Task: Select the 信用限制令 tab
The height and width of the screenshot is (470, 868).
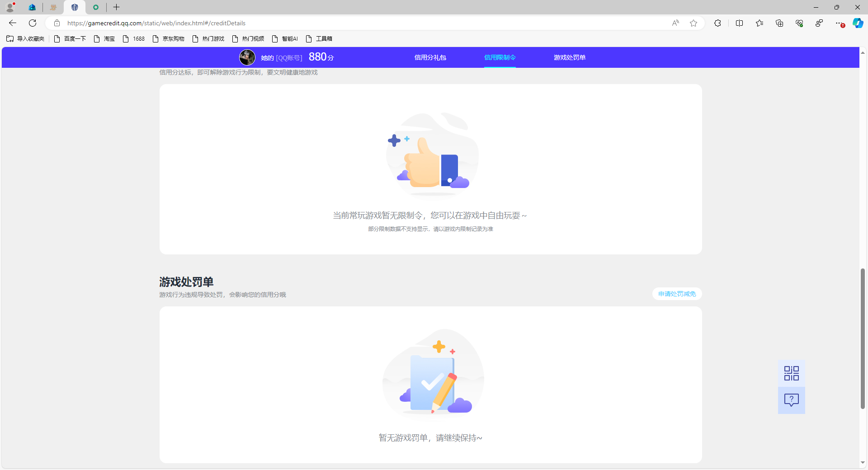Action: (x=500, y=57)
